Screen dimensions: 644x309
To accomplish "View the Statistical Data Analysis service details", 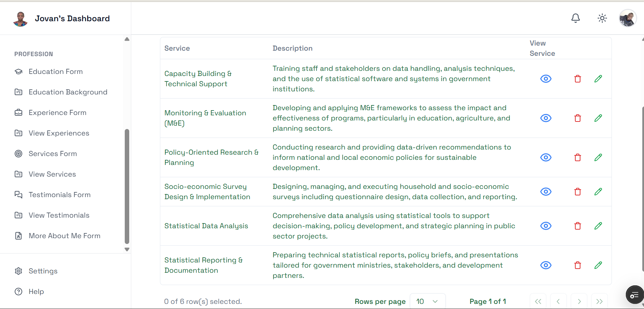I will point(546,226).
